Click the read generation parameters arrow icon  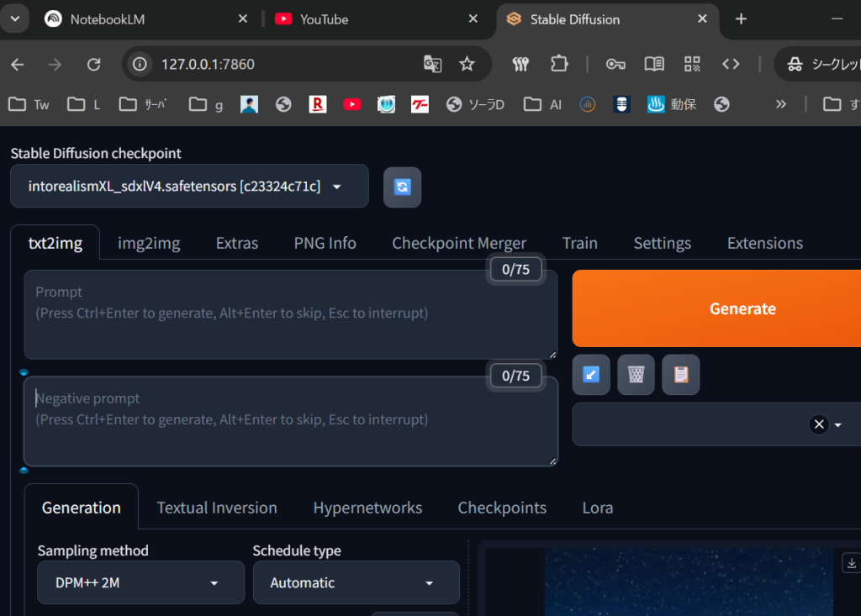591,375
